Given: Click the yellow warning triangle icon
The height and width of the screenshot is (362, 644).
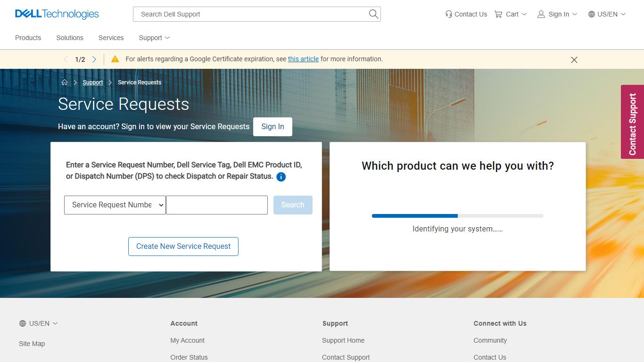Looking at the screenshot, I should [x=115, y=59].
